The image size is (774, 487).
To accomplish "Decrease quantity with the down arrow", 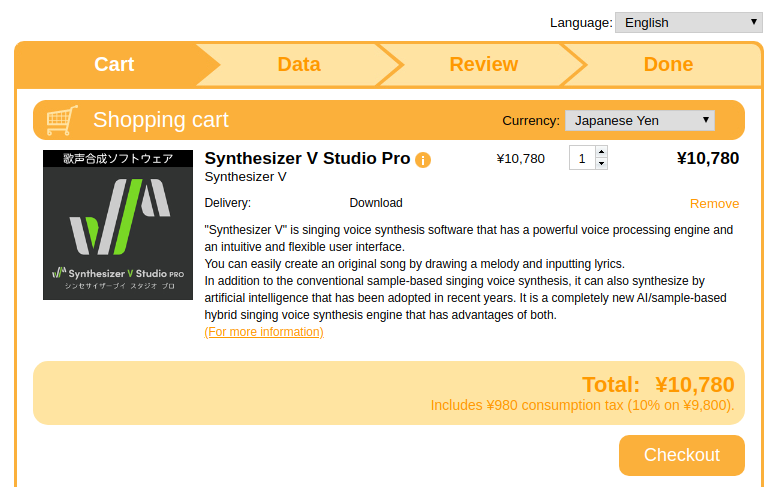I will 601,163.
